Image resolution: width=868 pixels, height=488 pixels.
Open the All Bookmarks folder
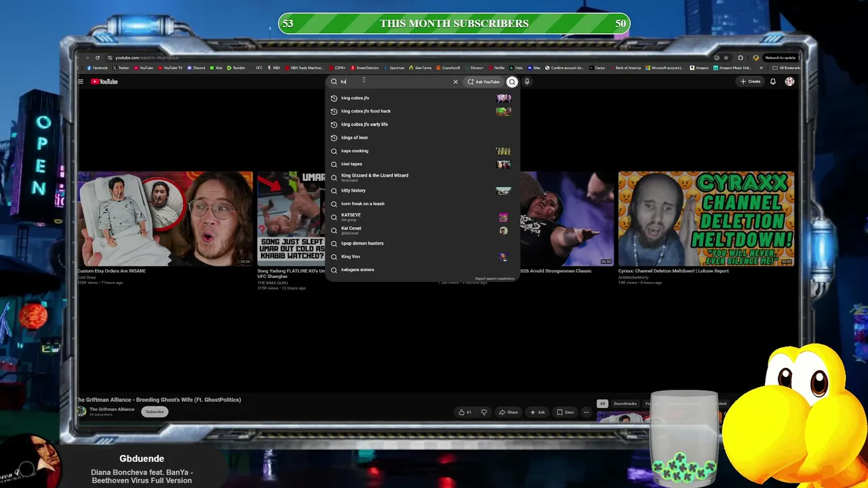787,68
